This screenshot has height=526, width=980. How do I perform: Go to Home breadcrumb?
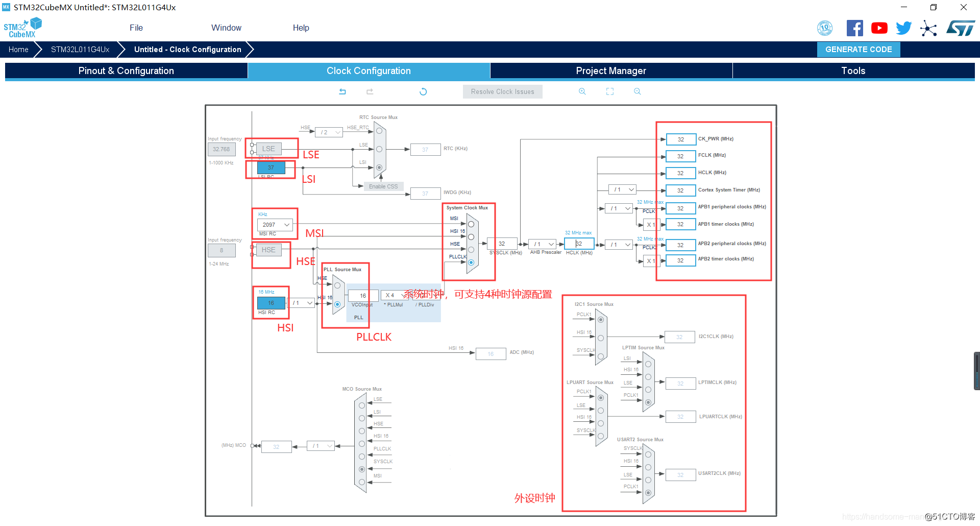(18, 50)
